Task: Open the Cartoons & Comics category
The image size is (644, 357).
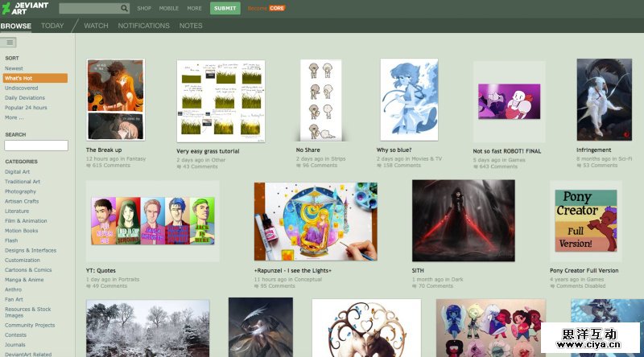Action: tap(28, 270)
